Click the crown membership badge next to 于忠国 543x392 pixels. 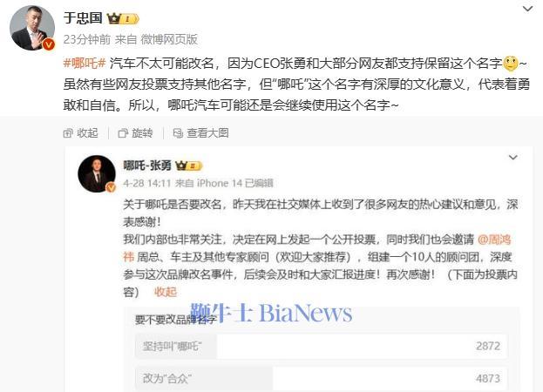pos(123,18)
